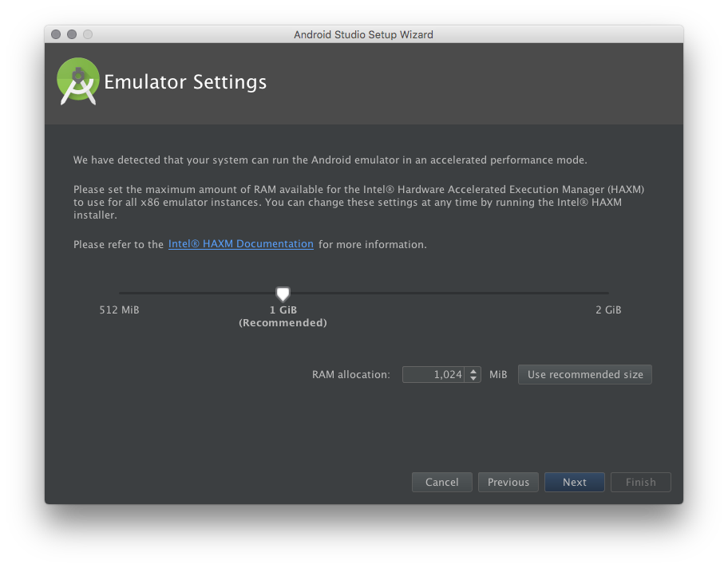The width and height of the screenshot is (728, 568).
Task: Click the 1 GiB (Recommended) label
Action: coord(283,317)
